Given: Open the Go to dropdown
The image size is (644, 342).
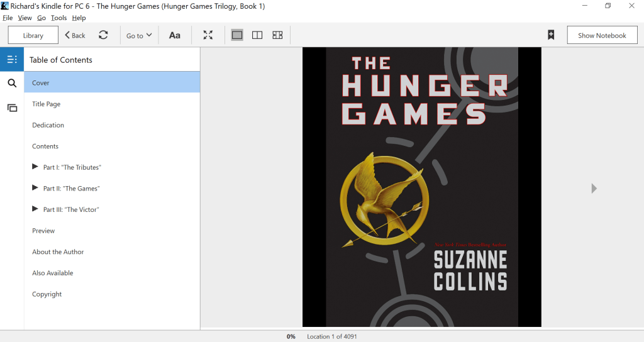Looking at the screenshot, I should tap(139, 36).
